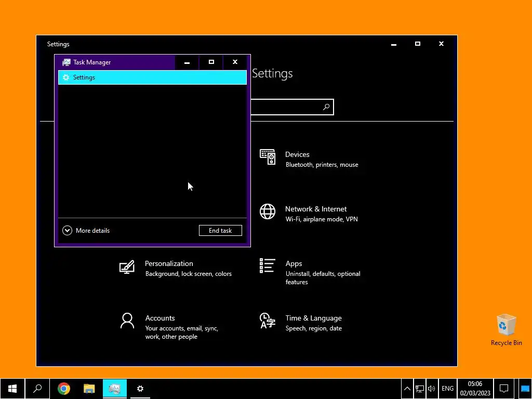Click the "Wi-Fi, airplane mode, VPN" description
The image size is (532, 399).
click(x=322, y=219)
